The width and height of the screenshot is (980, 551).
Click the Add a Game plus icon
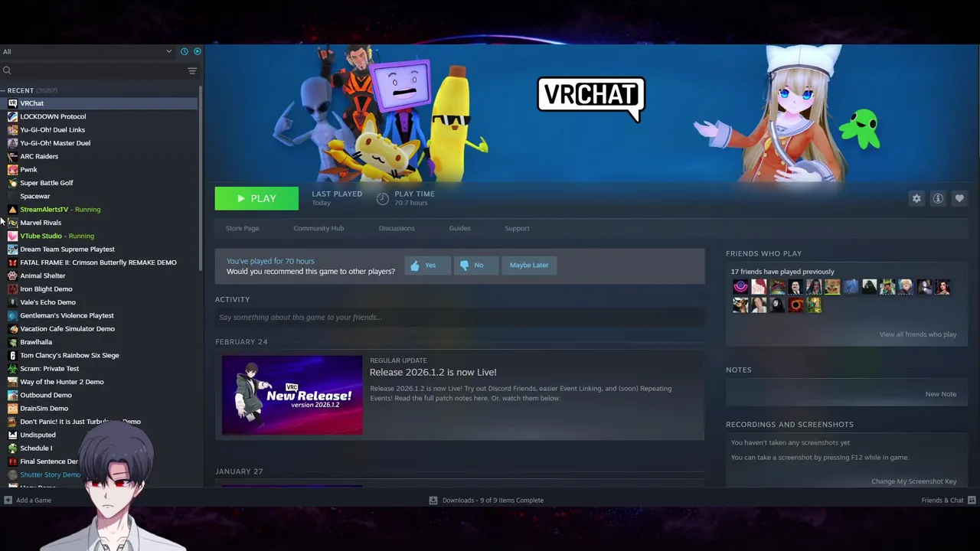point(8,500)
